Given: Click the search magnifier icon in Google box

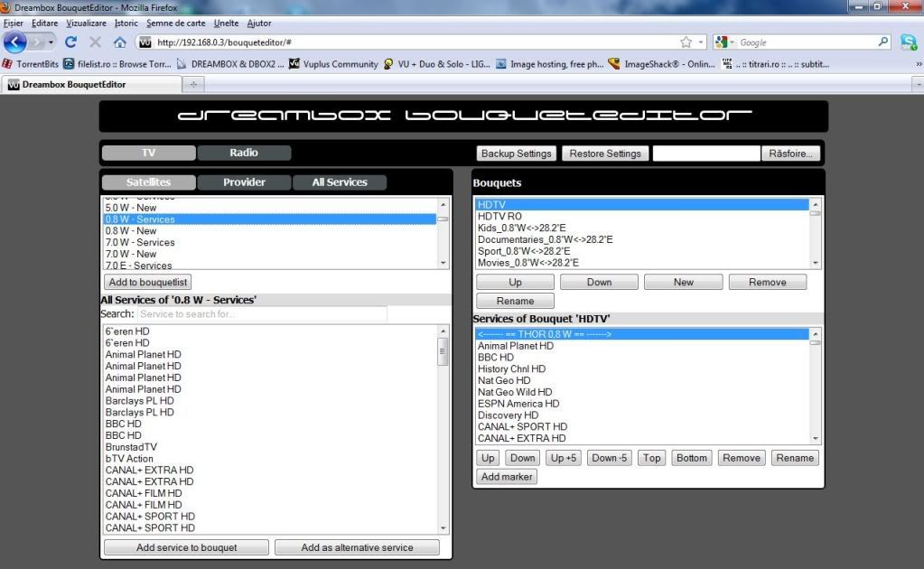Looking at the screenshot, I should (883, 42).
